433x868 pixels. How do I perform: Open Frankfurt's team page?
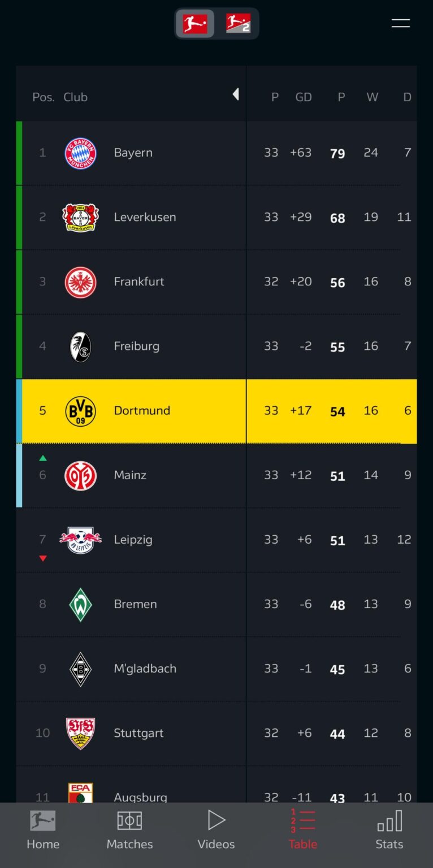(139, 281)
